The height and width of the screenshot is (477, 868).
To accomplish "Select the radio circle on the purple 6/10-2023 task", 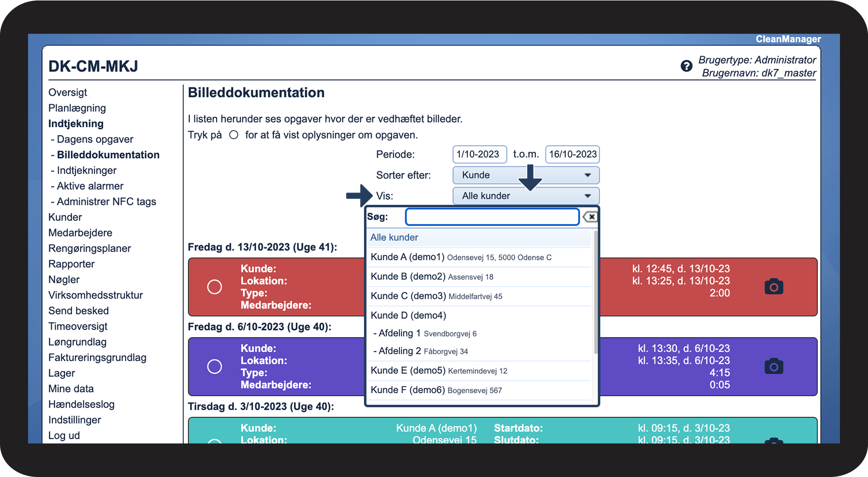I will (215, 366).
